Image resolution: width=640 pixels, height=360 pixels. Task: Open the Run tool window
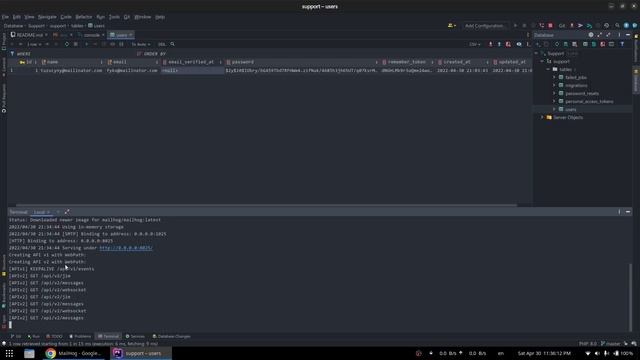[x=33, y=336]
